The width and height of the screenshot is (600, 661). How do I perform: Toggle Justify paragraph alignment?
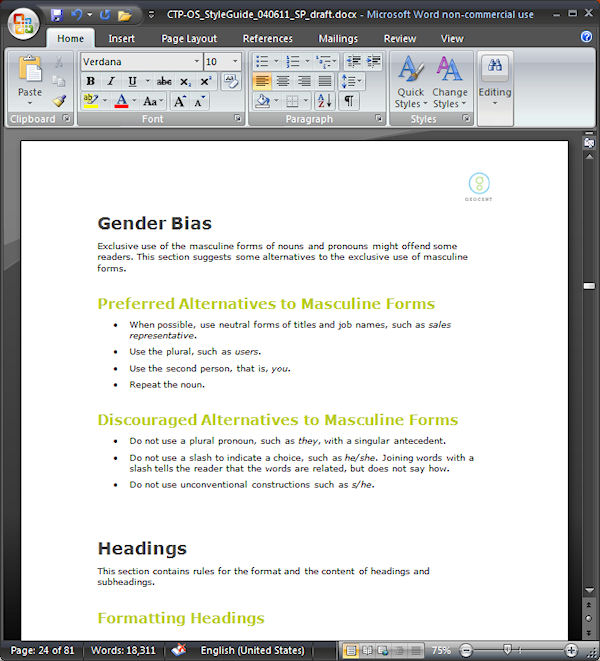click(324, 81)
